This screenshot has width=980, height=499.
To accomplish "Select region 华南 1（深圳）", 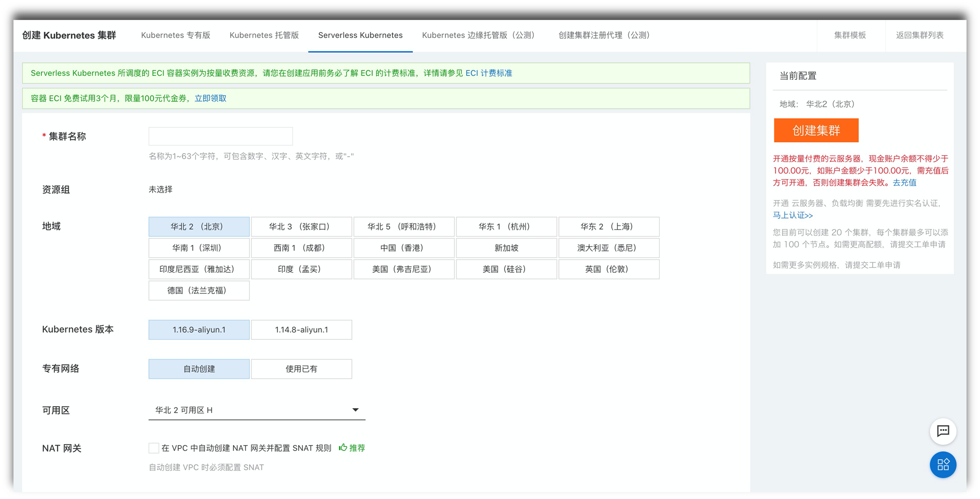I will 199,248.
